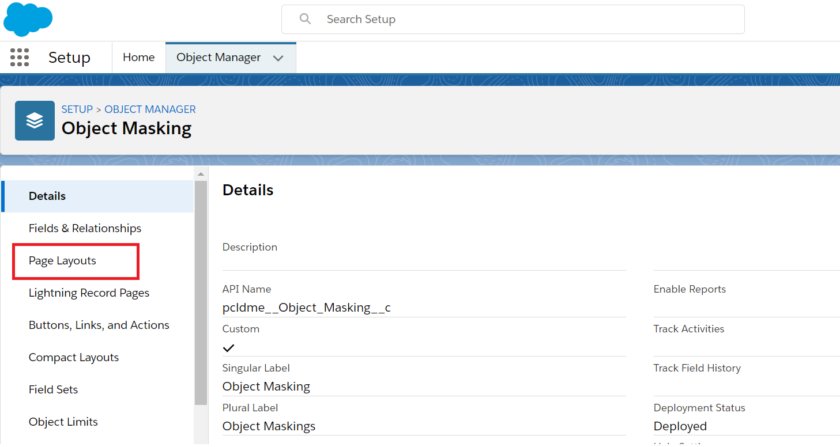Screen dimensions: 840x447
Task: Open Lightning Record Pages section
Action: pyautogui.click(x=89, y=293)
